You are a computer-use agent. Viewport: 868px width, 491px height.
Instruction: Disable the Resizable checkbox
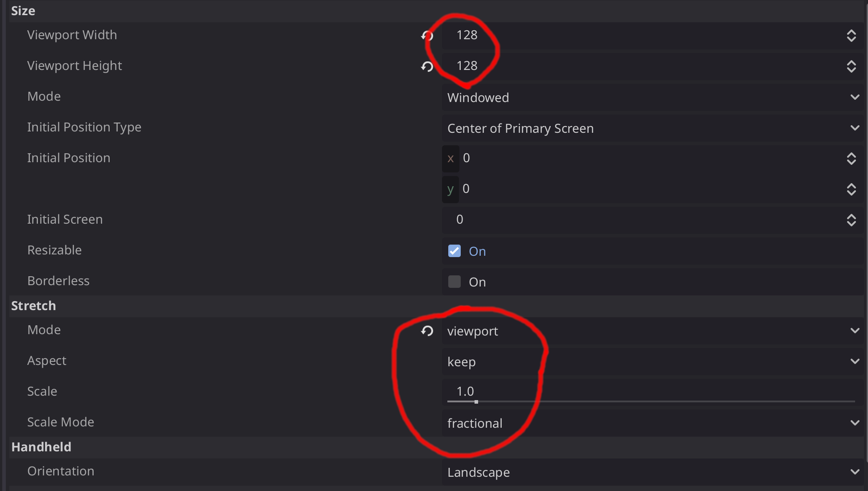click(454, 251)
